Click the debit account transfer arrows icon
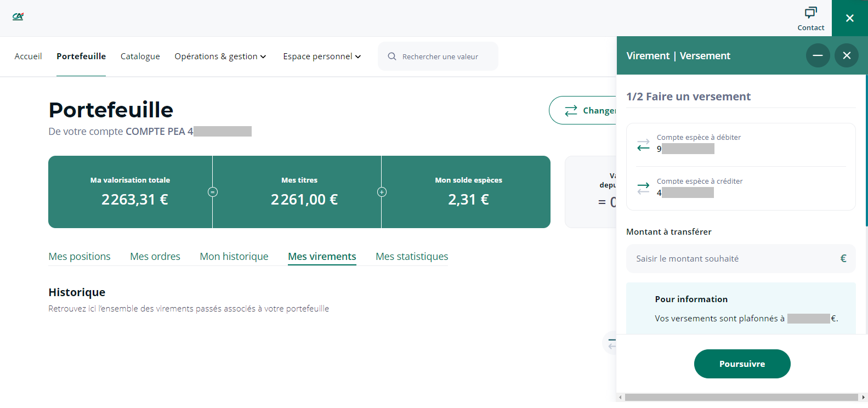Viewport: 868px width, 408px height. click(x=643, y=145)
